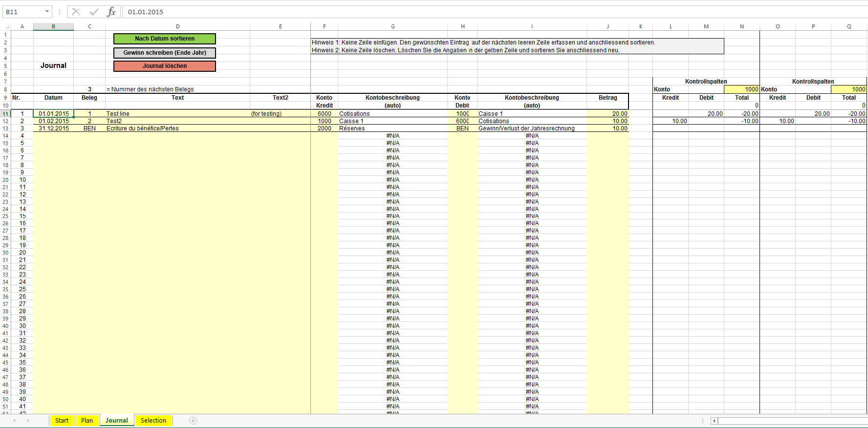This screenshot has width=868, height=428.
Task: Select row 13 header
Action: click(5, 128)
